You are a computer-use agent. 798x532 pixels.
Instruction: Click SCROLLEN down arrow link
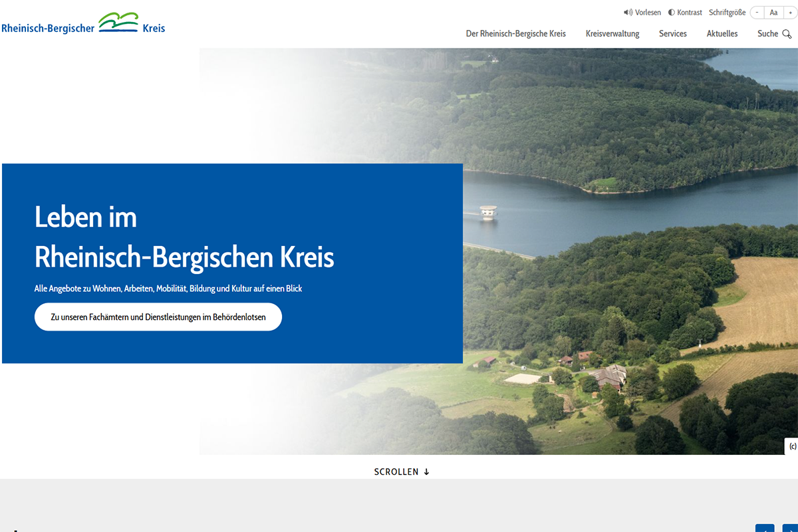coord(402,471)
